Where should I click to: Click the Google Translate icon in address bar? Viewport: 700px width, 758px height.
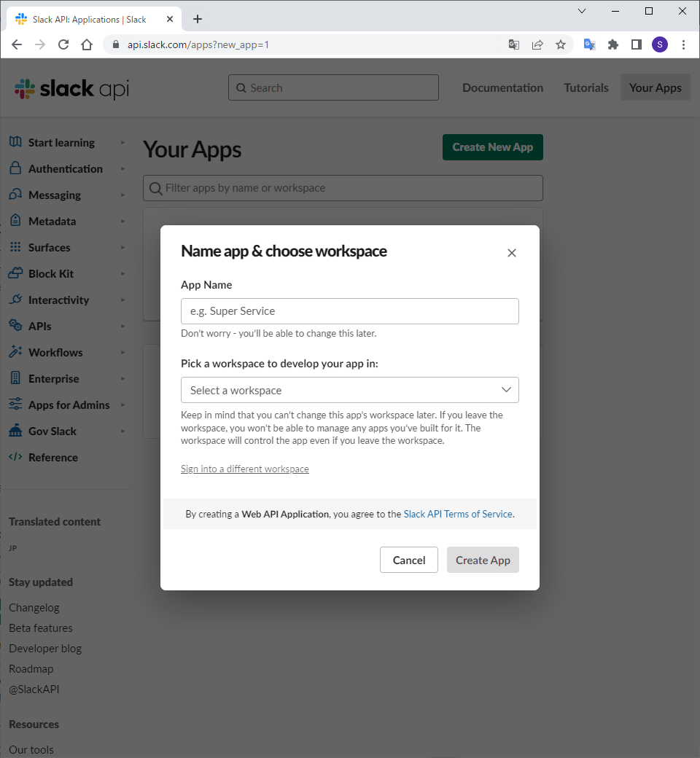pyautogui.click(x=514, y=44)
